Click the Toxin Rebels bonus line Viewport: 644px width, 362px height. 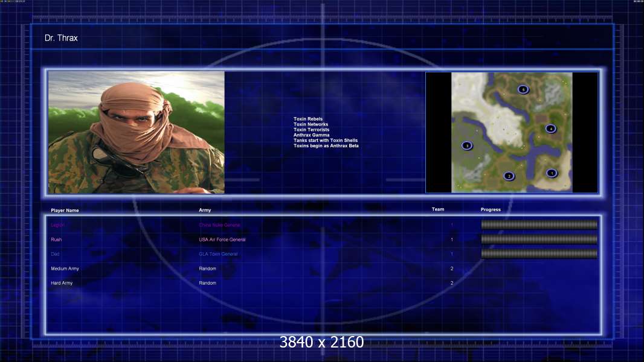(308, 119)
